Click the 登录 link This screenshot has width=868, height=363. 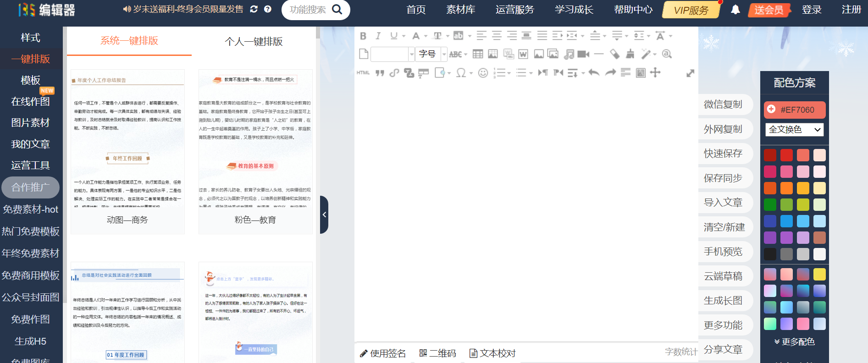click(811, 10)
